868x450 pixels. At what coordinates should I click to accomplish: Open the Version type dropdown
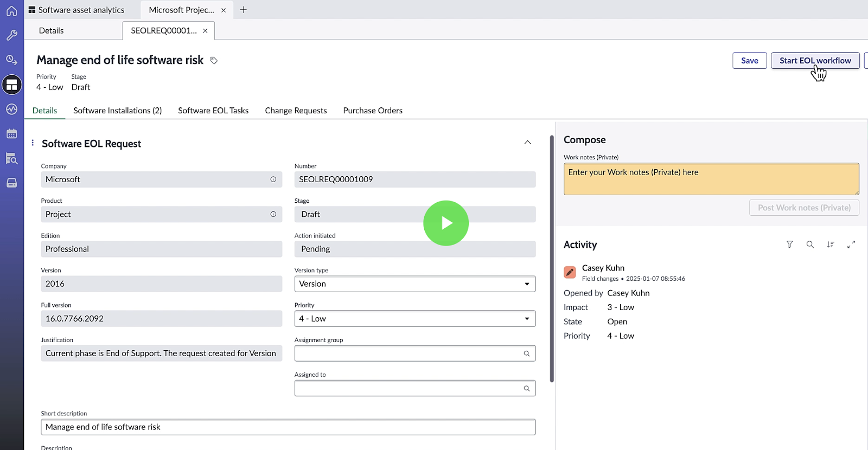click(414, 284)
